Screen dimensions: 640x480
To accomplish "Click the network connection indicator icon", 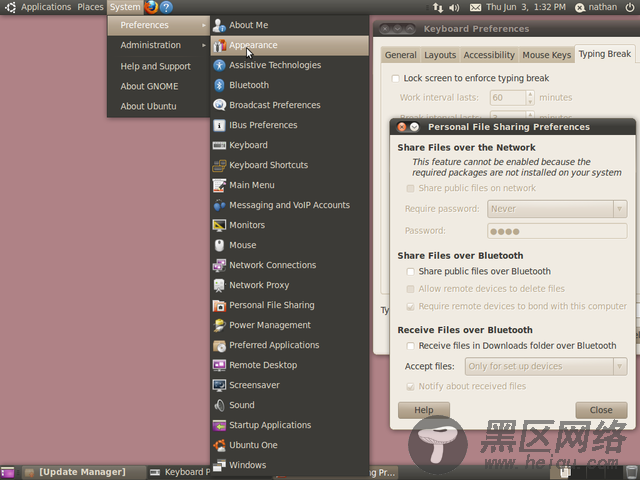I will [x=438, y=7].
